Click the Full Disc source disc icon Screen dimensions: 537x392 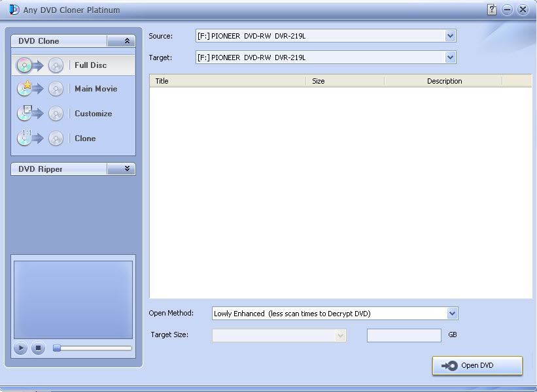coord(25,65)
